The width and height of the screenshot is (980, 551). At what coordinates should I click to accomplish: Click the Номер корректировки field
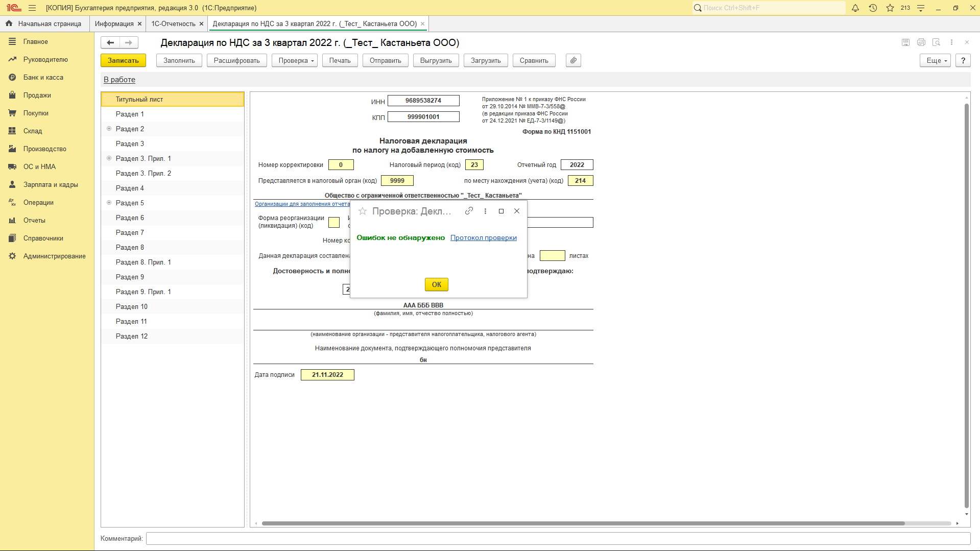click(341, 165)
